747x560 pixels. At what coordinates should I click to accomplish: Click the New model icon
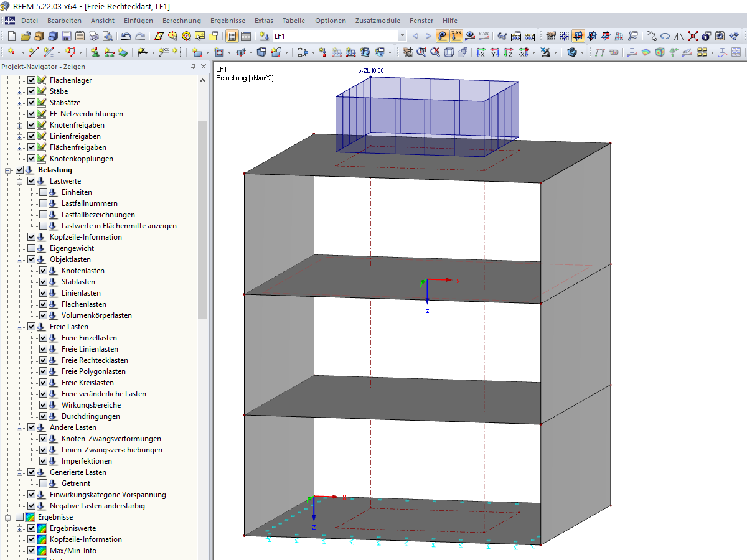point(11,36)
